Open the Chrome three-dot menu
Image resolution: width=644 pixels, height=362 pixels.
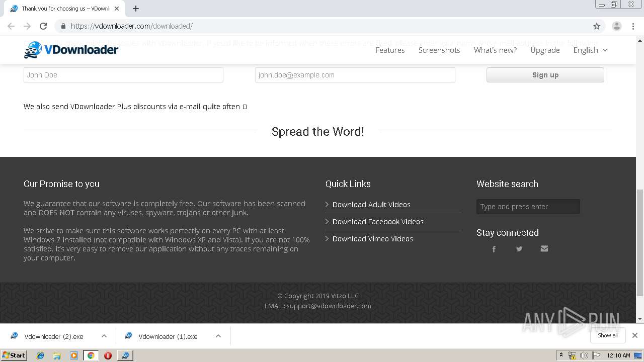(633, 26)
